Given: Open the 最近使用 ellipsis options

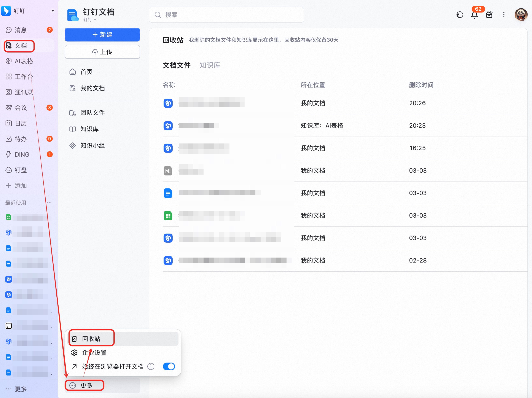Looking at the screenshot, I should click(49, 203).
